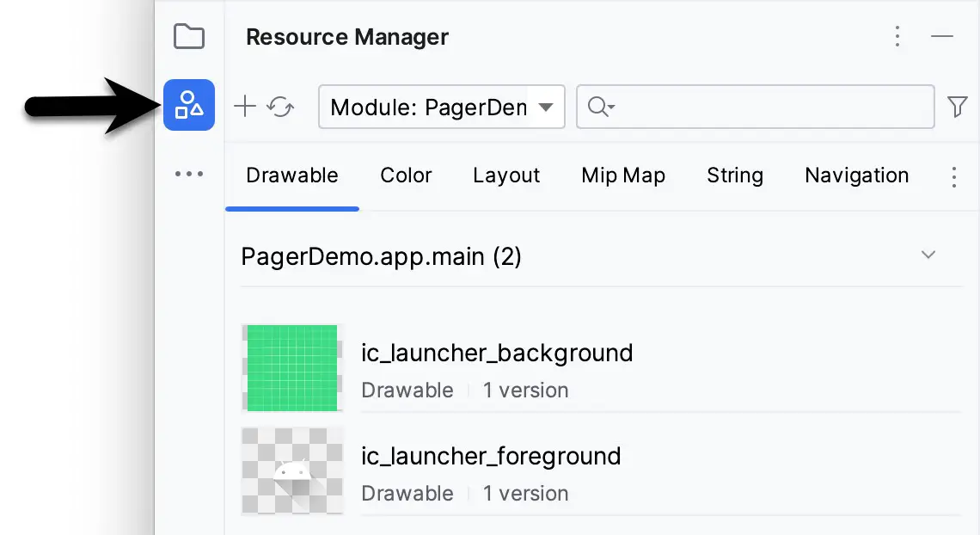Screen dimensions: 980x535
Task: Click the ic_launcher_background name
Action: pos(497,354)
